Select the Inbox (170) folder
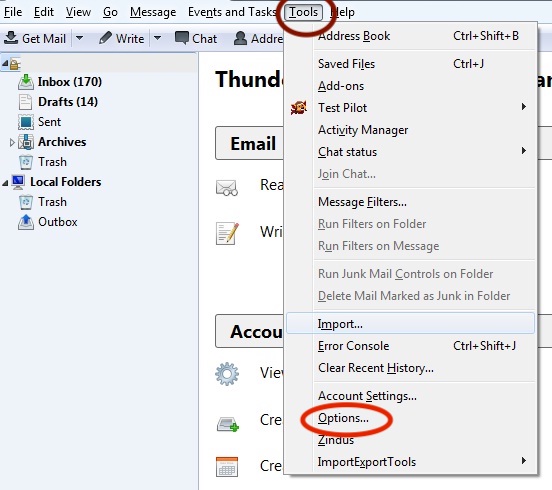The height and width of the screenshot is (490, 552). (x=70, y=82)
